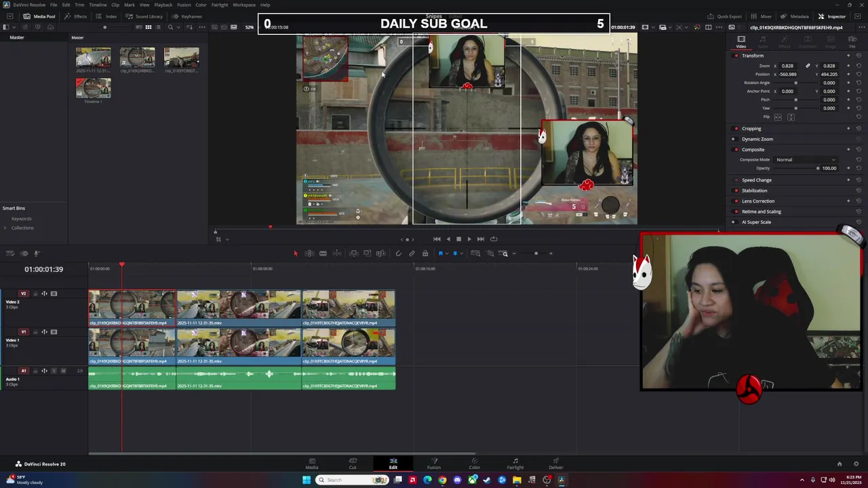The height and width of the screenshot is (488, 868).
Task: Click the media pool search magnifier icon
Action: [x=170, y=27]
